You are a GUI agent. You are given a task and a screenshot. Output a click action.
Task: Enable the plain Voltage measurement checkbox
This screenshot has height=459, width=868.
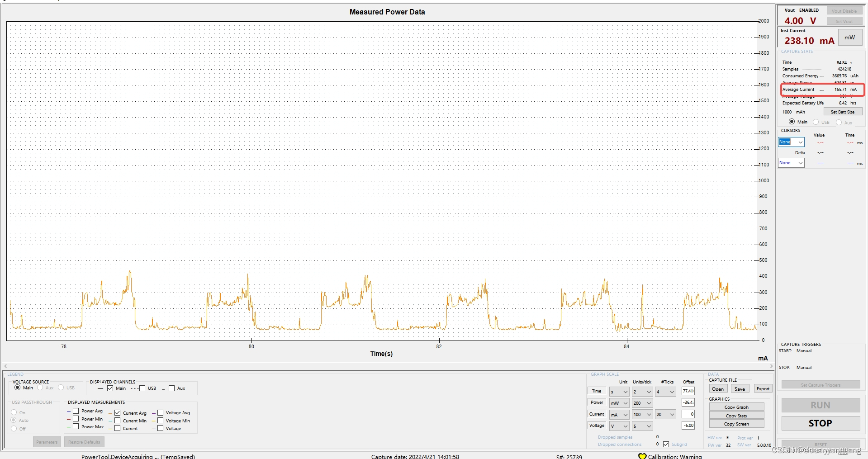pyautogui.click(x=160, y=428)
